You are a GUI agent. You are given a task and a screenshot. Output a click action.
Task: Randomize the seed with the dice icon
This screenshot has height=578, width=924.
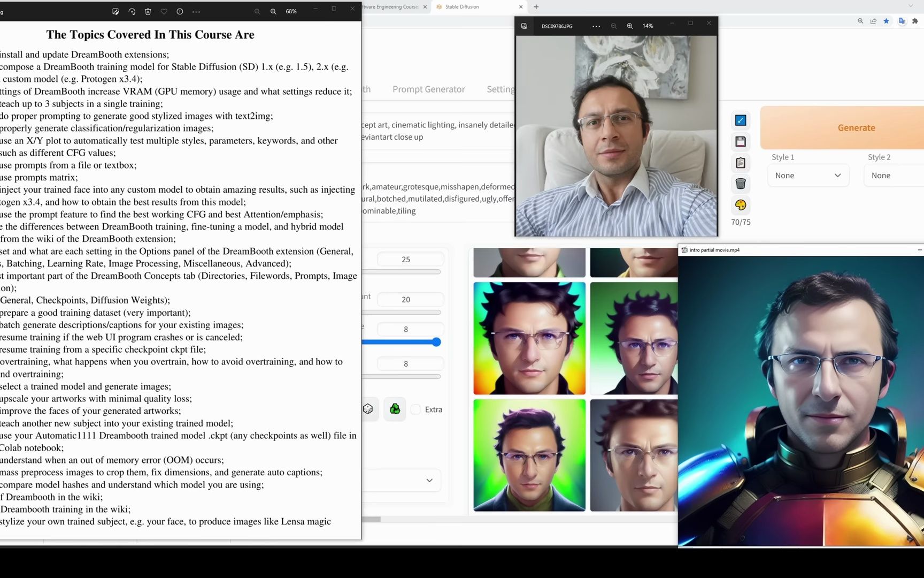[368, 409]
